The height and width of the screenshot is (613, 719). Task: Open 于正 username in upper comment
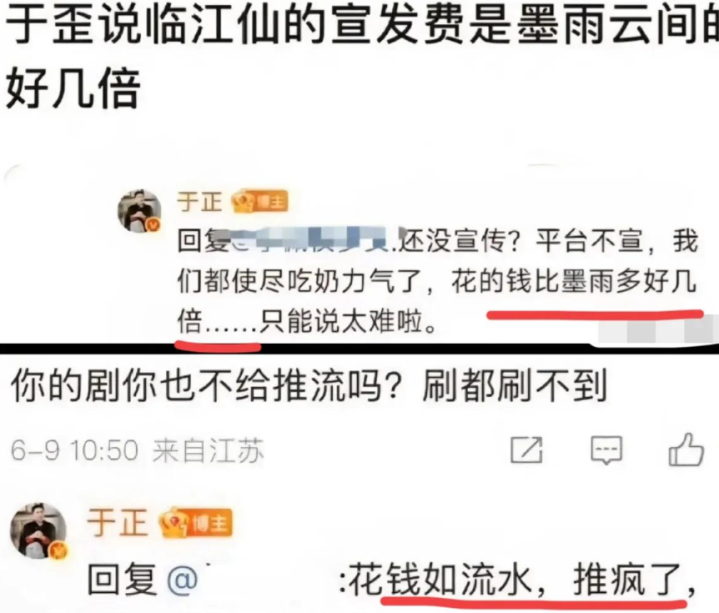coord(199,202)
